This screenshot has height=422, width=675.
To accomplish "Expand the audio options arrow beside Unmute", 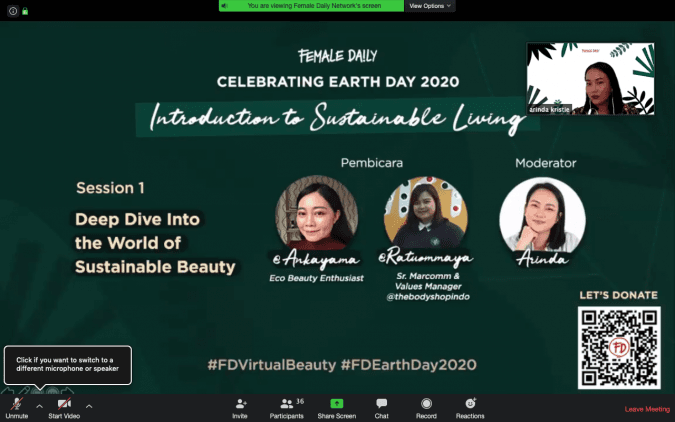I will [x=39, y=406].
